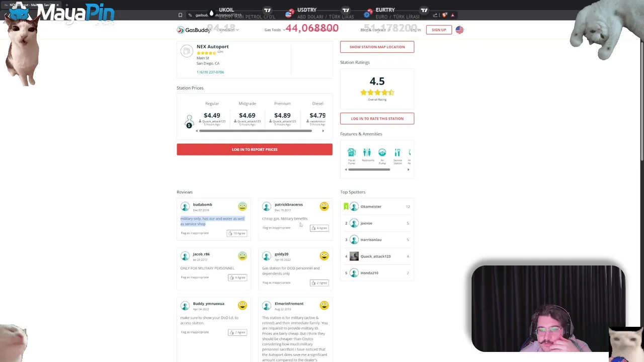Viewport: 644px width, 362px height.
Task: Open Quack_attack123's avatar thumbnail
Action: click(354, 256)
